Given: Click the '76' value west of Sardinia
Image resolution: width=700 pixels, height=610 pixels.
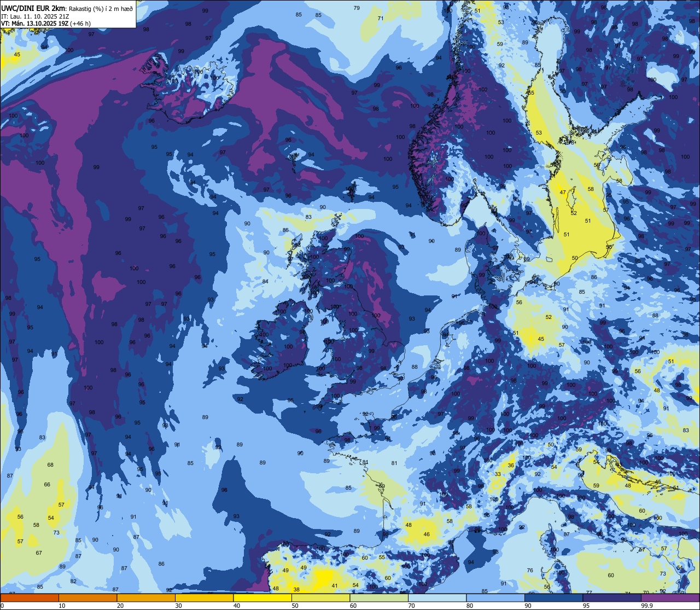Looking at the screenshot, I should tap(530, 571).
